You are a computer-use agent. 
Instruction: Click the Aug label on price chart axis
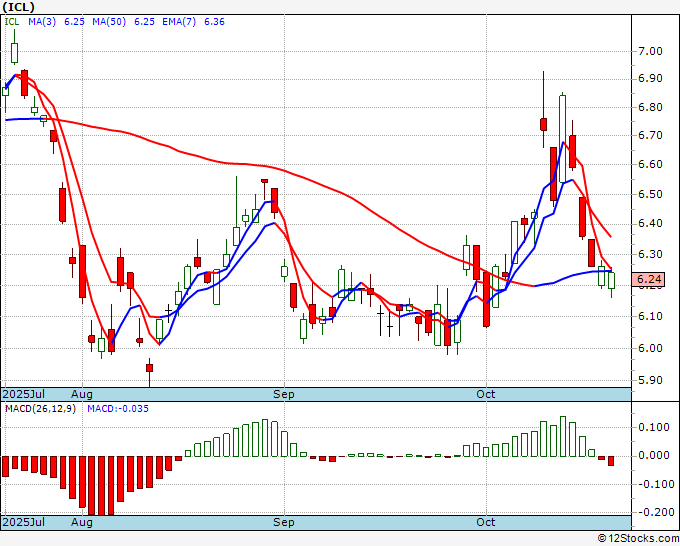pyautogui.click(x=82, y=394)
